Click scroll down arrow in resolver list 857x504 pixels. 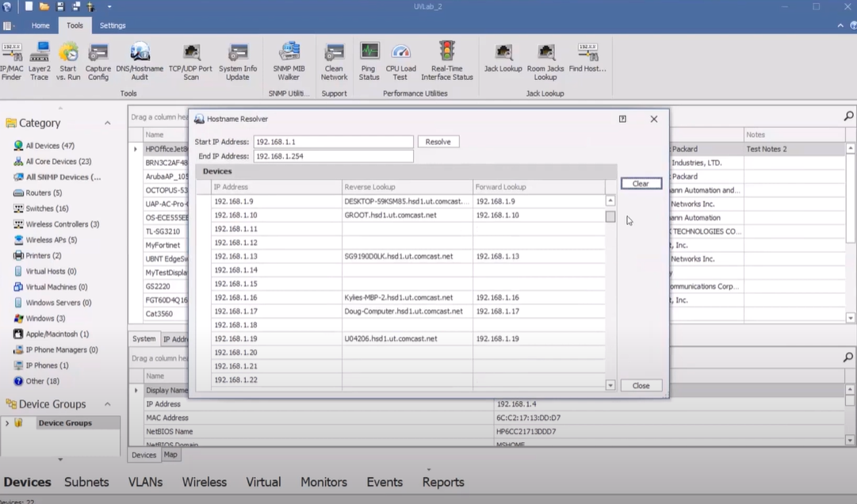coord(610,385)
